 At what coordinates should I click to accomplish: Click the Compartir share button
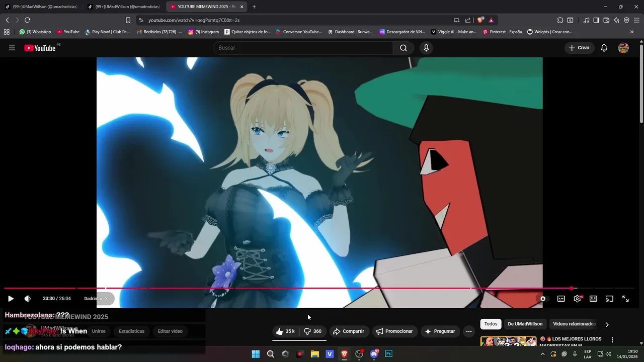click(348, 331)
